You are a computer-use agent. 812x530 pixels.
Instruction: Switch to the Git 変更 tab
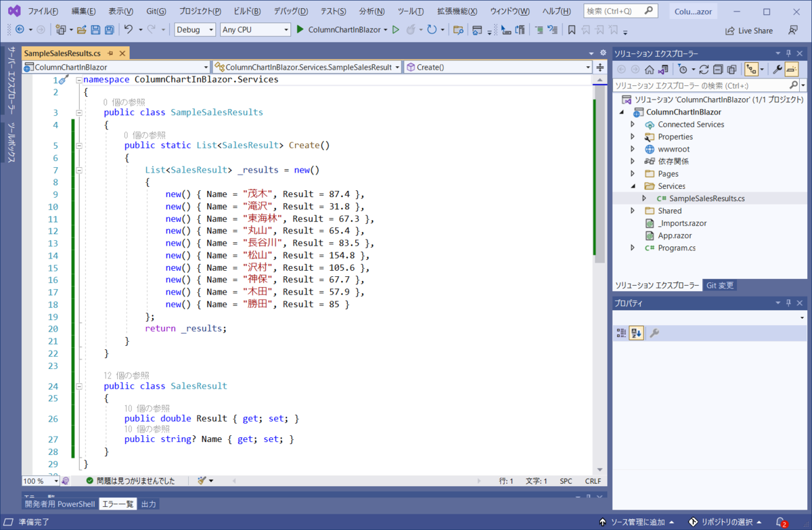coord(720,285)
